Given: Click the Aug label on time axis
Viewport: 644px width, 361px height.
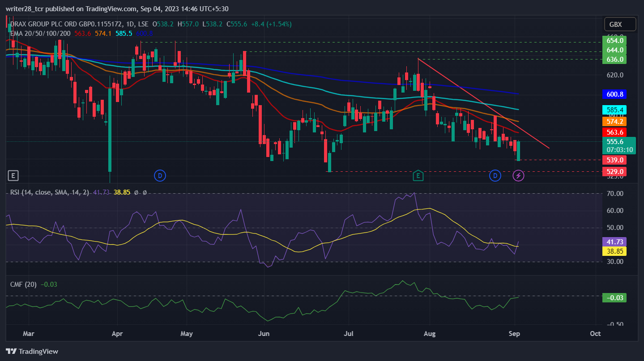Looking at the screenshot, I should point(430,334).
